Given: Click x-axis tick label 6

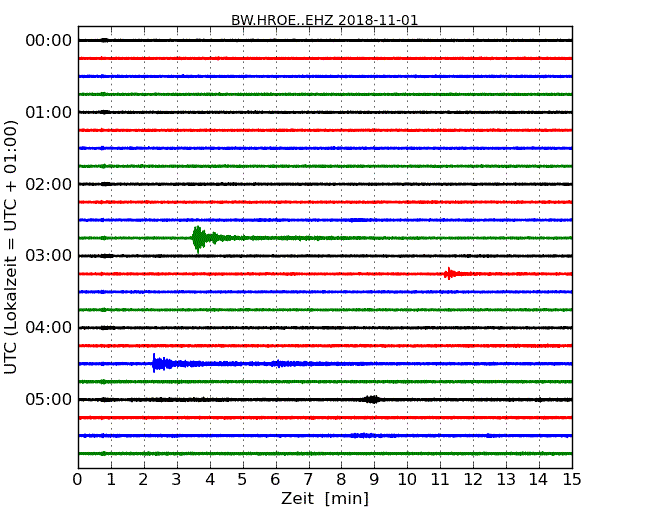Looking at the screenshot, I should [x=275, y=480].
